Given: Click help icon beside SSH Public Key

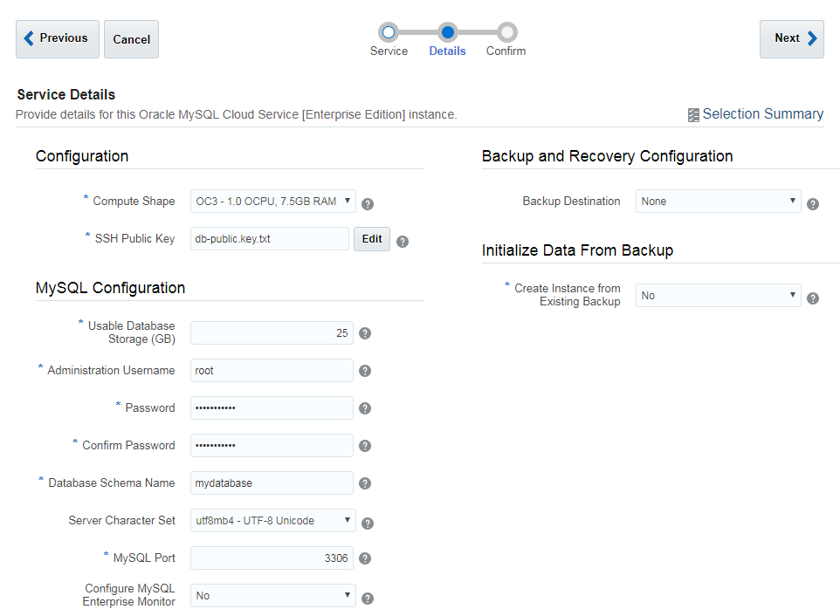Looking at the screenshot, I should pos(403,242).
